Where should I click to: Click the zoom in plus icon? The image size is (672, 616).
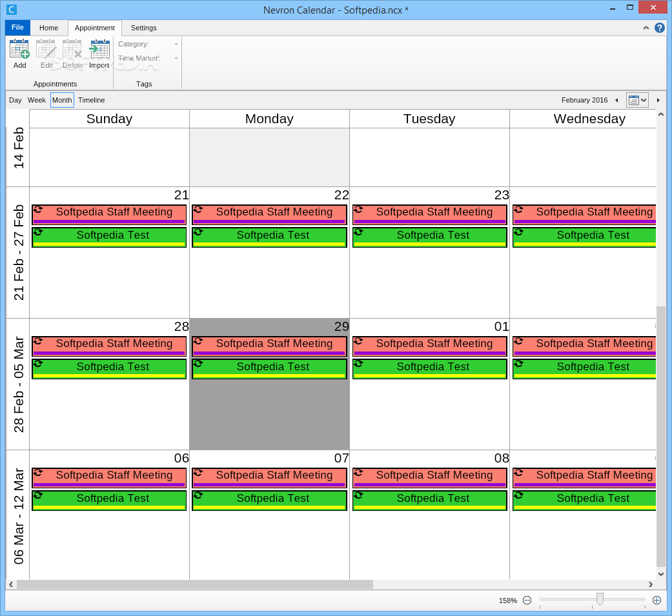click(x=657, y=600)
